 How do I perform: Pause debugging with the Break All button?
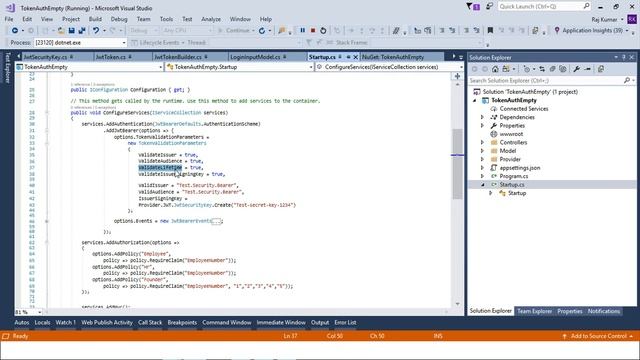[302, 31]
